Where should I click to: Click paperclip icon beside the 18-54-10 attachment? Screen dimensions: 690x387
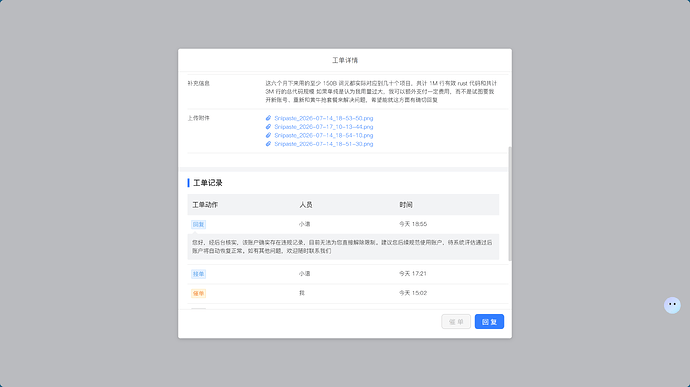(x=268, y=135)
